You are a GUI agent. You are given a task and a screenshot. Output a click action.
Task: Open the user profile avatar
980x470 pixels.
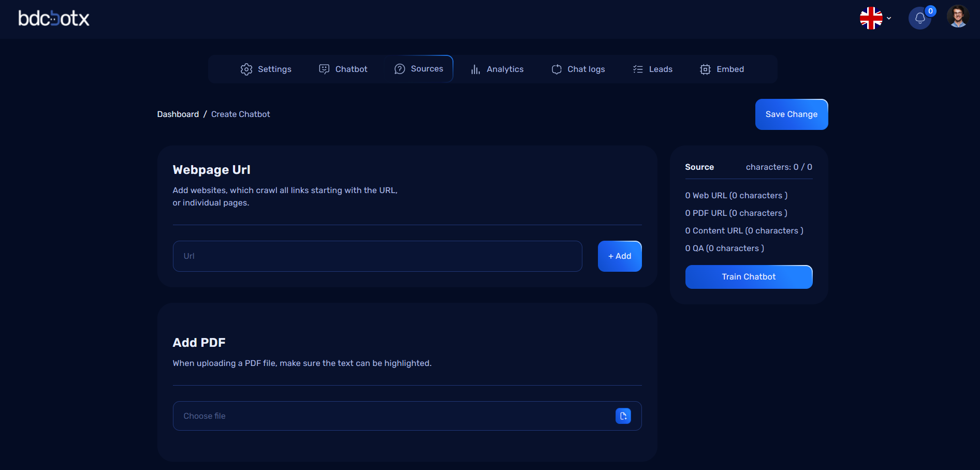pyautogui.click(x=957, y=17)
